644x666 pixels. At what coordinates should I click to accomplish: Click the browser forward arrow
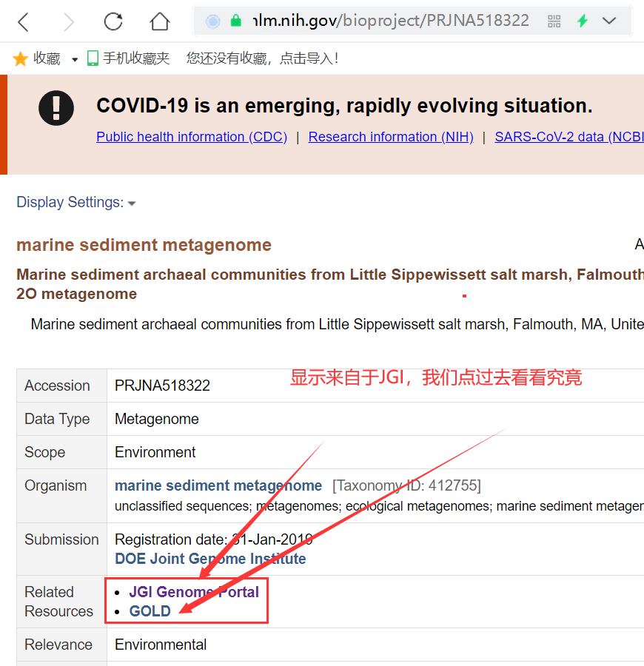click(x=68, y=21)
